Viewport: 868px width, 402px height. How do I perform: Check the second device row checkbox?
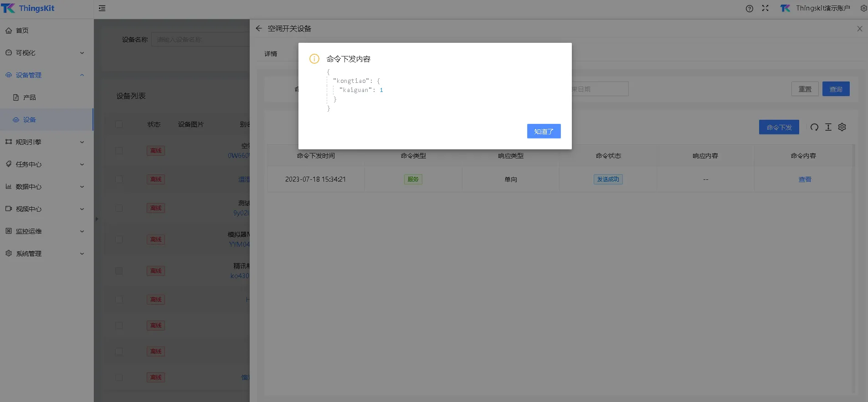coord(119,179)
